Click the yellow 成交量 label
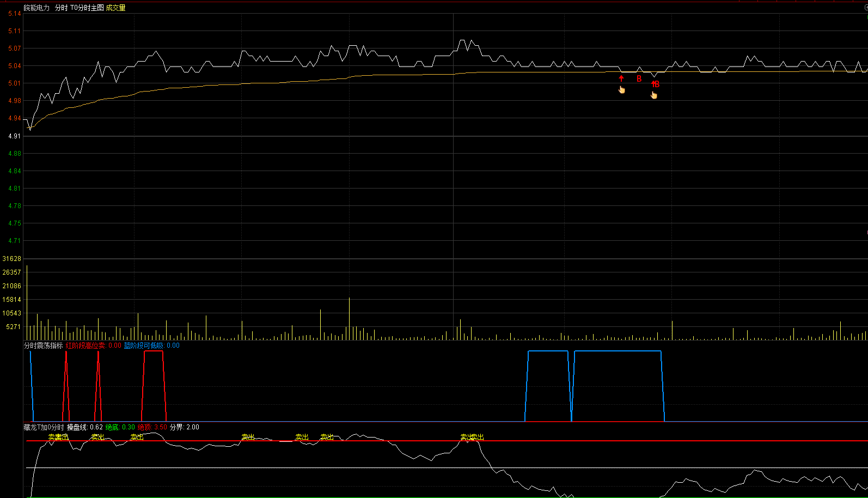This screenshot has width=868, height=498. click(116, 8)
